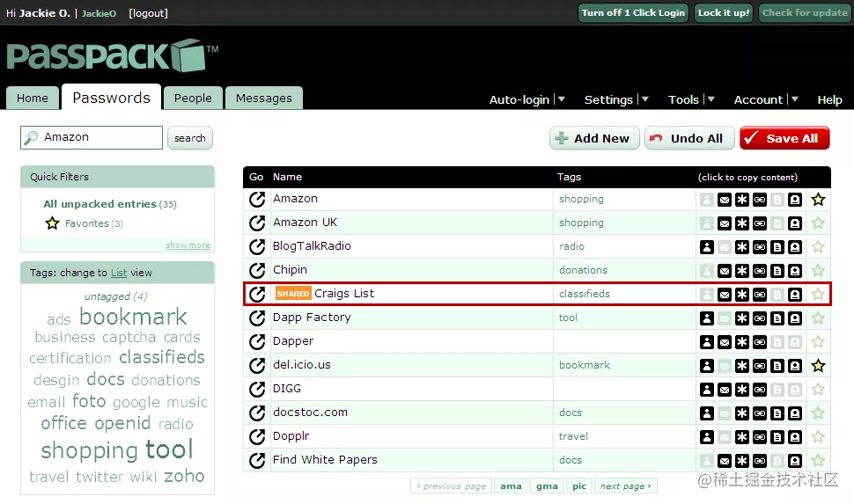
Task: Copy Craigs List password via asterisk icon
Action: click(742, 295)
